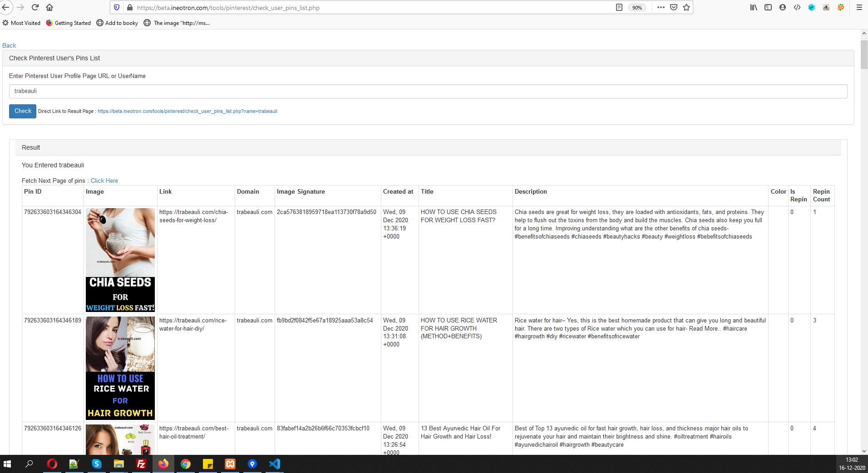The width and height of the screenshot is (868, 473).
Task: Click the Add to booky bookmark
Action: [117, 23]
